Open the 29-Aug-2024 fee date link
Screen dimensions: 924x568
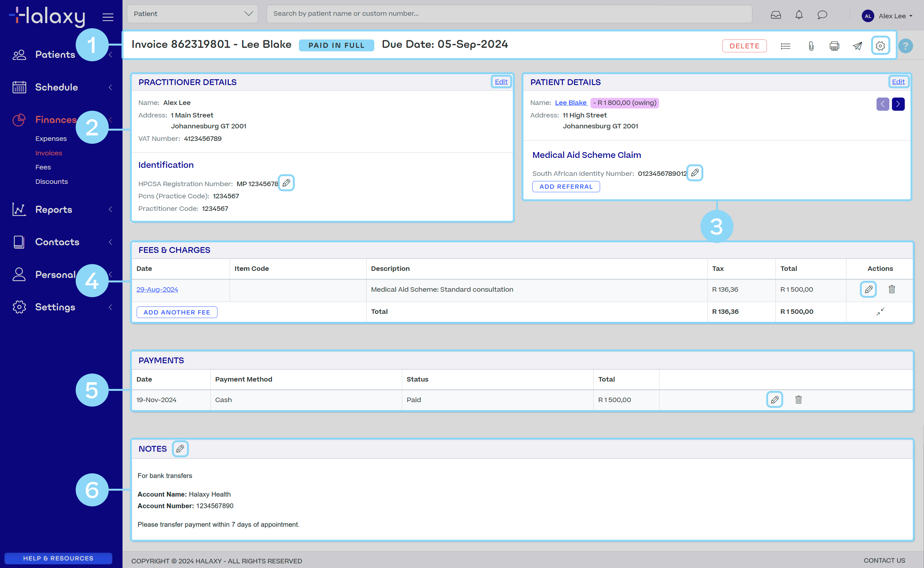click(x=157, y=289)
